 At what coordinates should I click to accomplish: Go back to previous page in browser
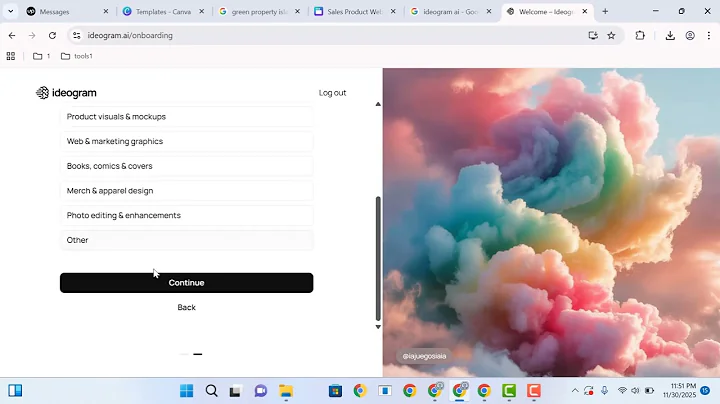coord(12,35)
